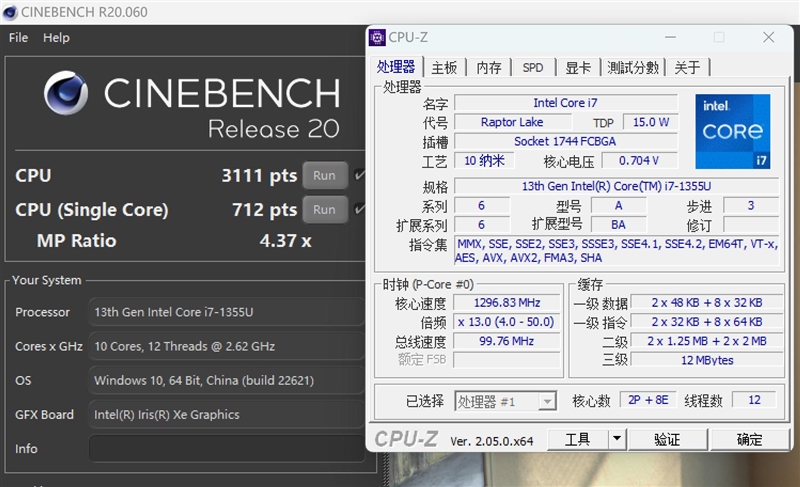
Task: Click the 核心数 value 2P + 8E
Action: [648, 400]
